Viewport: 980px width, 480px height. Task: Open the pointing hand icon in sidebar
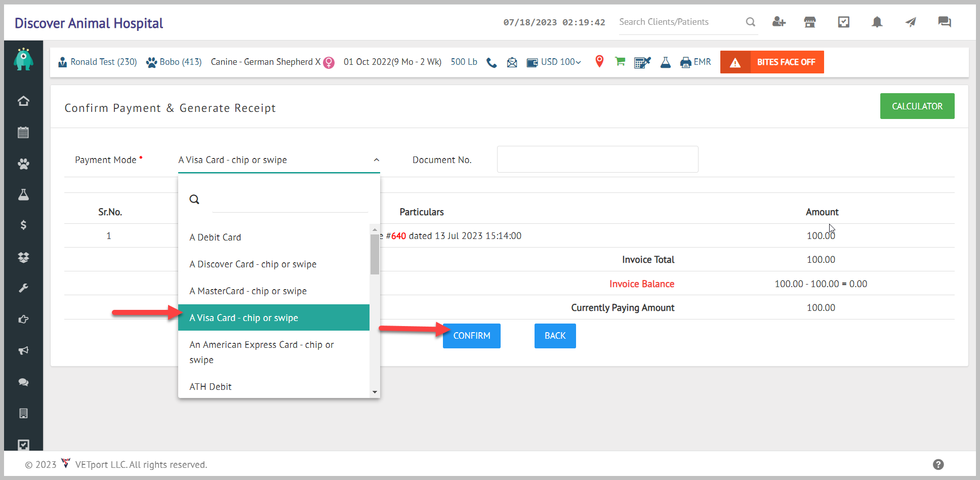(x=23, y=319)
